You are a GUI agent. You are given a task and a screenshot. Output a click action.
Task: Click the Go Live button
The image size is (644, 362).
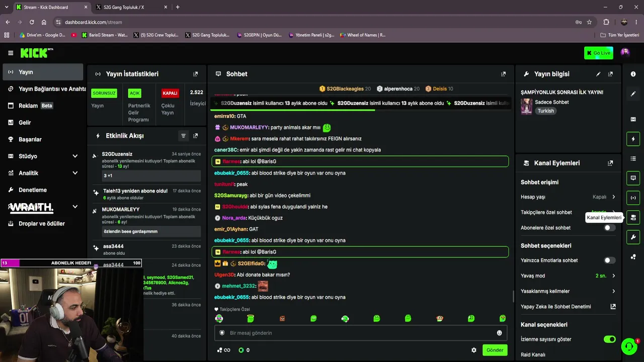599,53
